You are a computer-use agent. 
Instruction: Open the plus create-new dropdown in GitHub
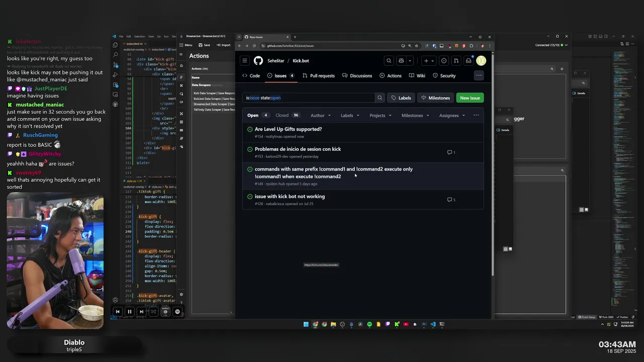pyautogui.click(x=429, y=61)
